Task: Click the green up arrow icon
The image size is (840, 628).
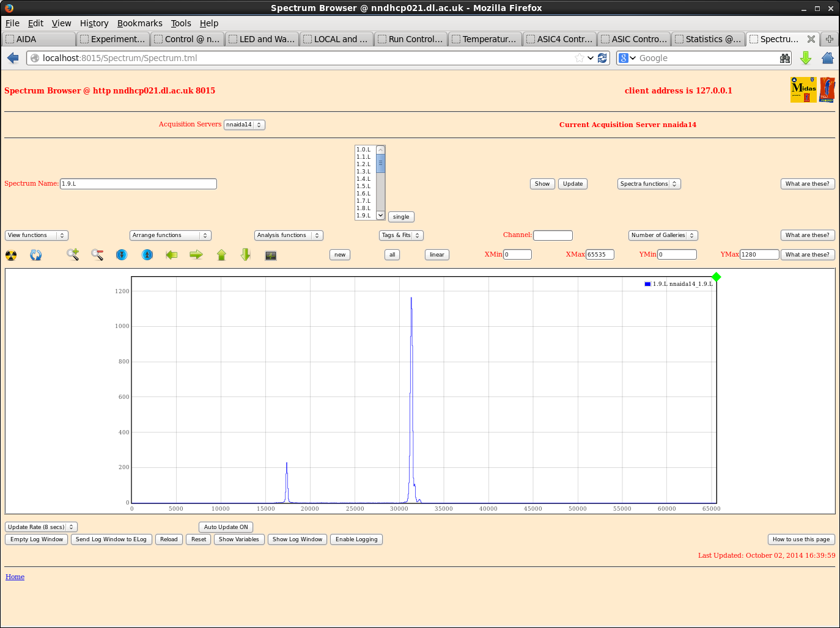Action: [x=221, y=255]
